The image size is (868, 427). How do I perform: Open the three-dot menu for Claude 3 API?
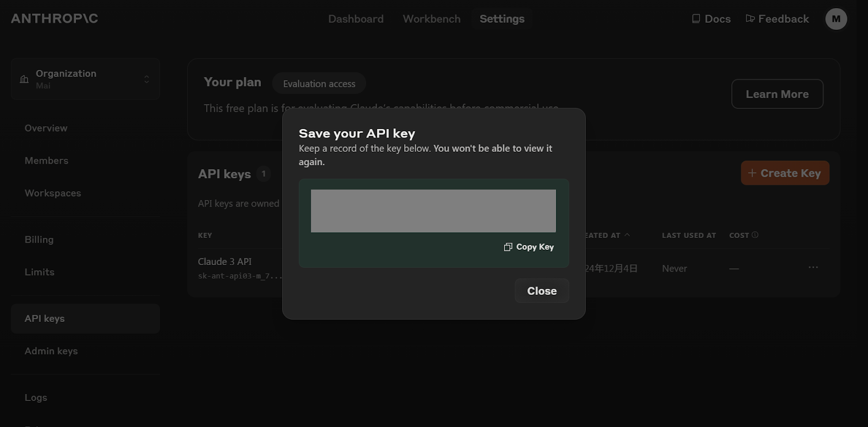813,268
